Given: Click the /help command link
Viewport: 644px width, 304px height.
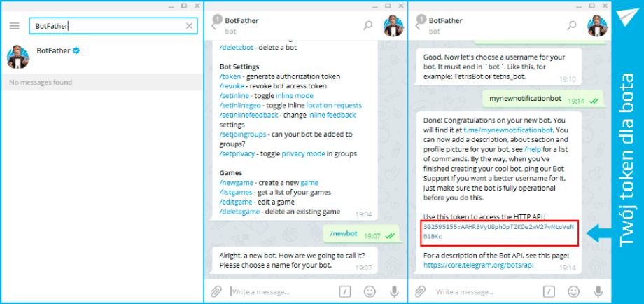Looking at the screenshot, I should click(x=533, y=149).
